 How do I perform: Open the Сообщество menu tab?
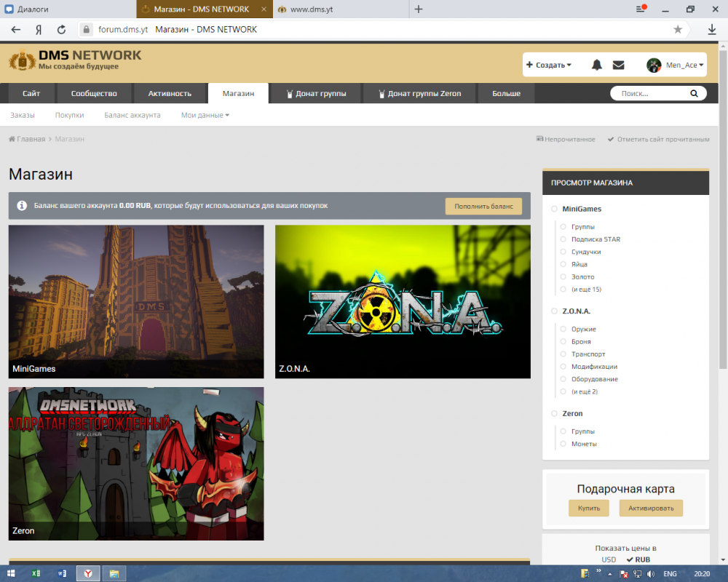click(94, 93)
